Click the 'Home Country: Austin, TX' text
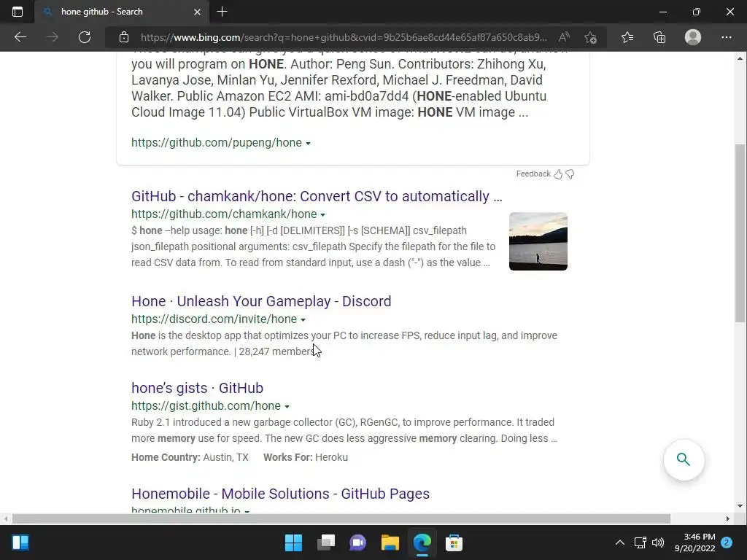This screenshot has width=747, height=560. coord(190,457)
